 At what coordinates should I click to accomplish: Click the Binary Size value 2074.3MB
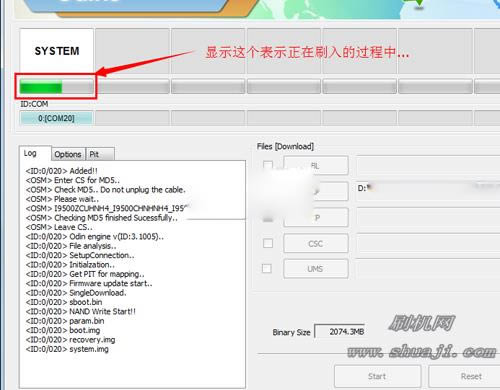(x=340, y=332)
